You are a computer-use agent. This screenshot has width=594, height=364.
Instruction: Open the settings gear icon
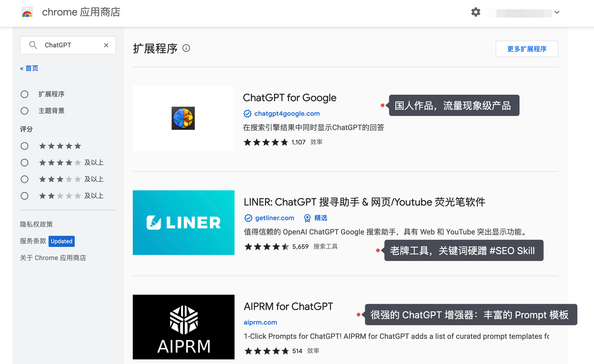click(x=476, y=12)
